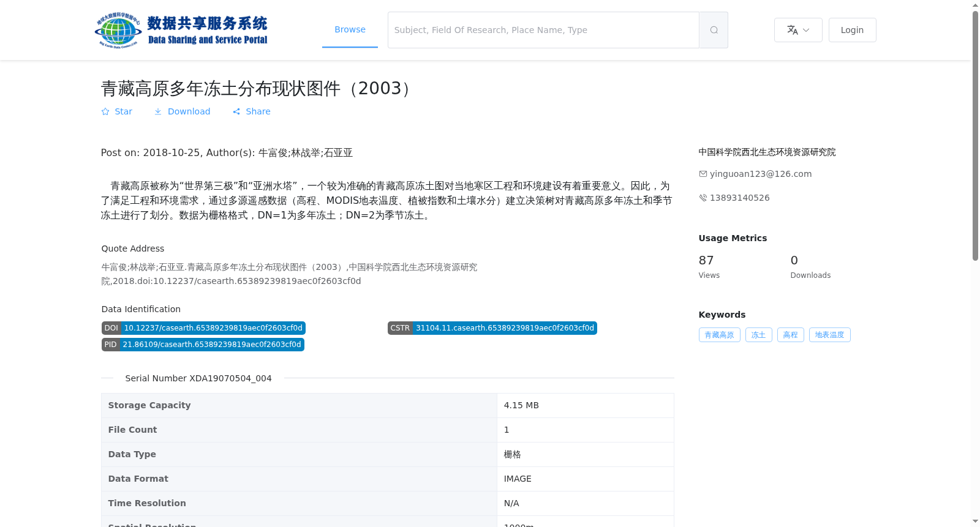This screenshot has width=980, height=527.
Task: Click the search magnifier icon button
Action: (x=714, y=30)
